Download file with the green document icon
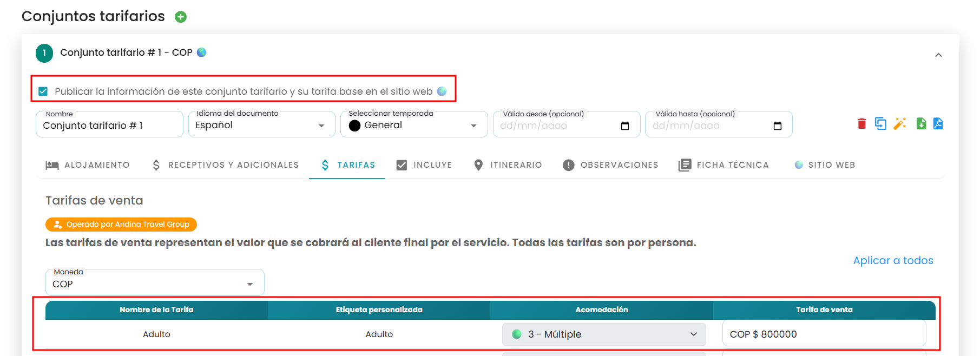980x356 pixels. 921,124
